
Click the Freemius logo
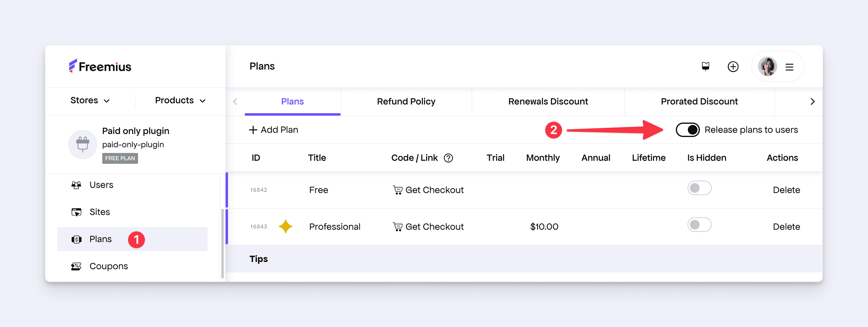pyautogui.click(x=100, y=67)
